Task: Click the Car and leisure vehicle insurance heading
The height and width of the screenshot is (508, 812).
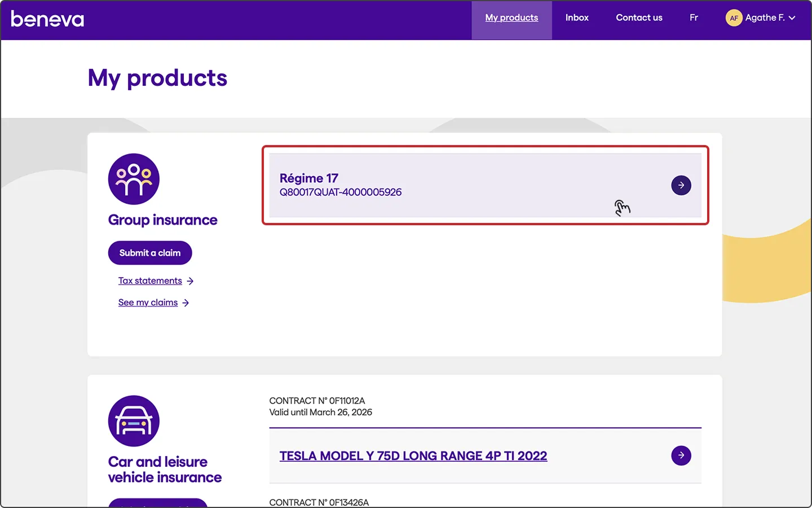Action: tap(165, 470)
